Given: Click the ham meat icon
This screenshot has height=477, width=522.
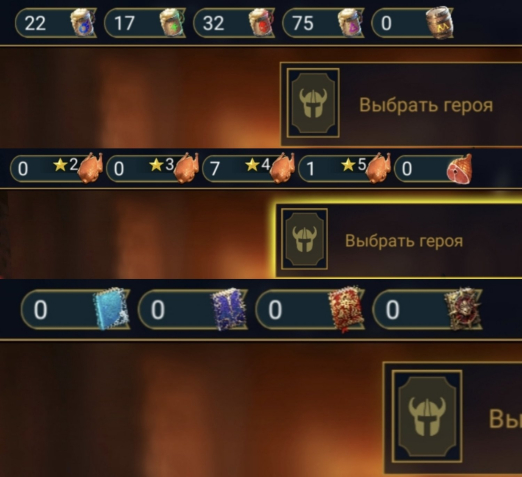Looking at the screenshot, I should [x=460, y=169].
